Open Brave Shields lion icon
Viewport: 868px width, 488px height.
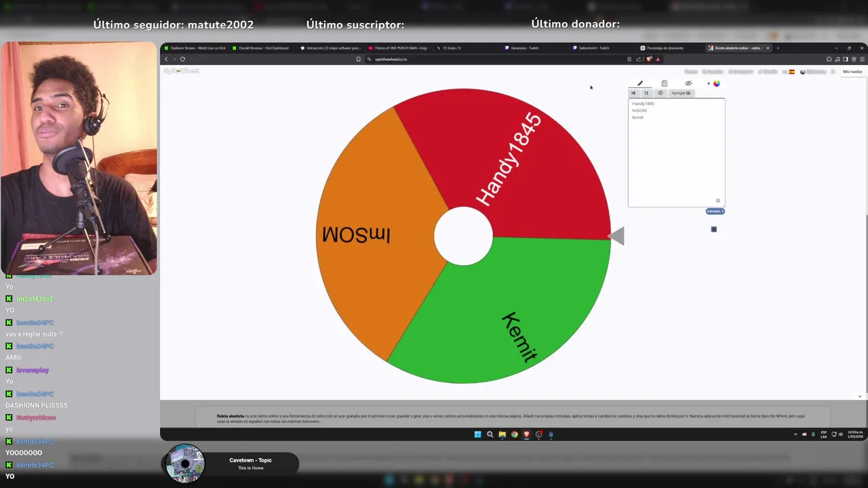pyautogui.click(x=649, y=59)
